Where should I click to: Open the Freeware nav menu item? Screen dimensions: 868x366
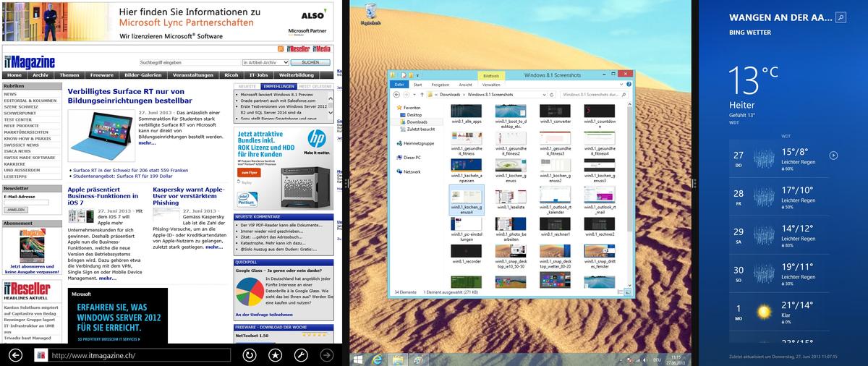coord(102,75)
